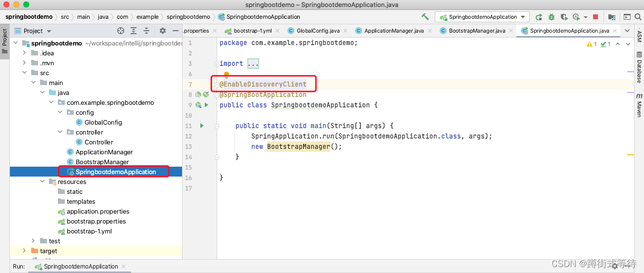Viewport: 644px width, 273px height.
Task: Click the Search Everywhere magnifier icon
Action: pos(639,17)
